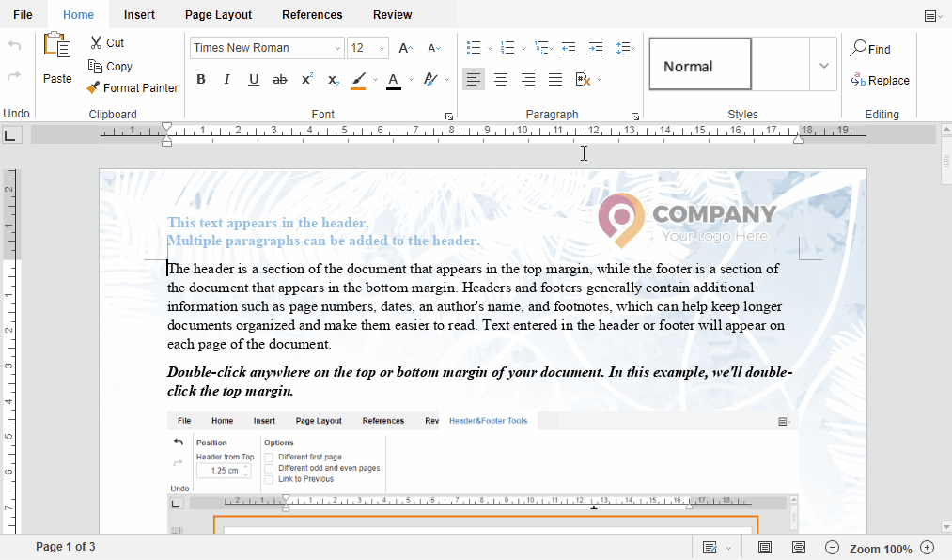
Task: Open the Times New Roman font dropdown
Action: click(x=338, y=48)
